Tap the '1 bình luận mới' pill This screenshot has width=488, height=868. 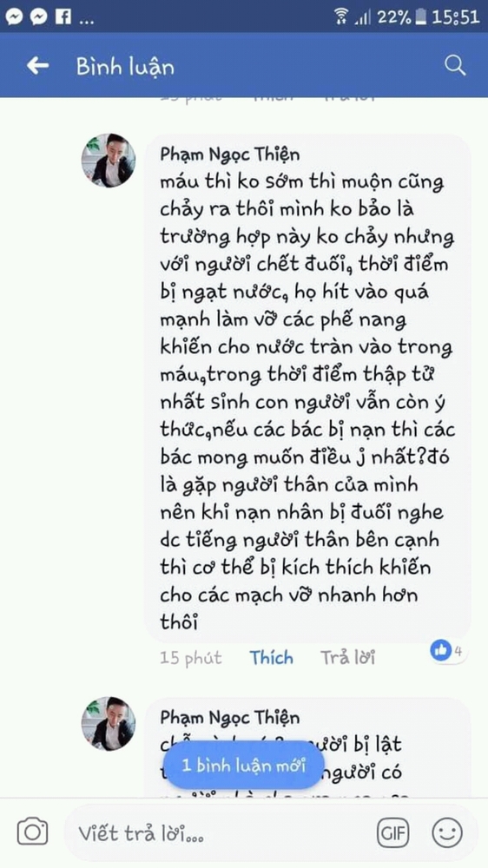click(x=244, y=766)
